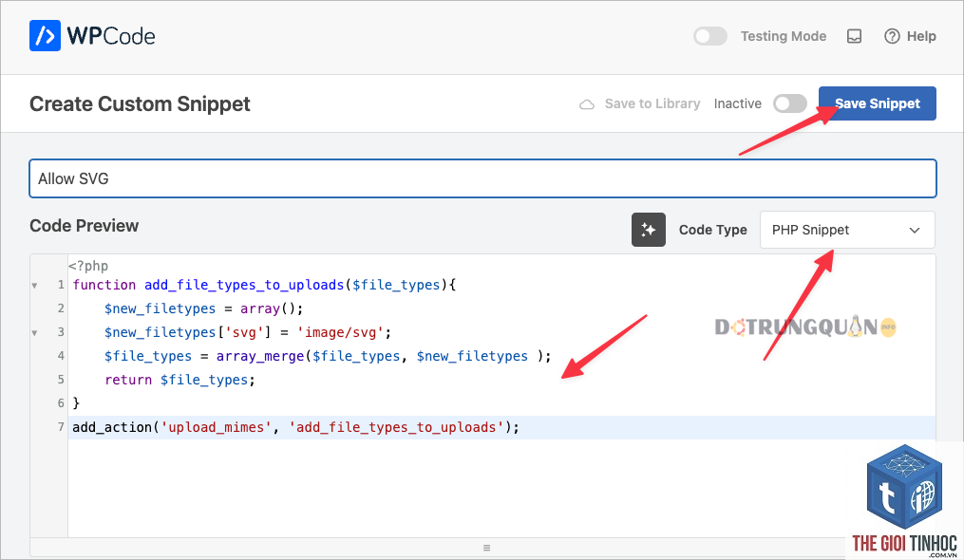Click the Code Type label

point(713,230)
